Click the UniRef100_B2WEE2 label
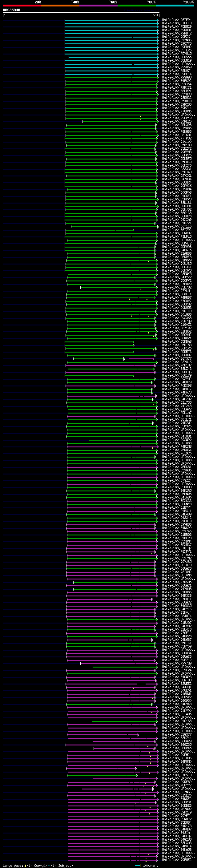The image size is (197, 868). (x=177, y=684)
